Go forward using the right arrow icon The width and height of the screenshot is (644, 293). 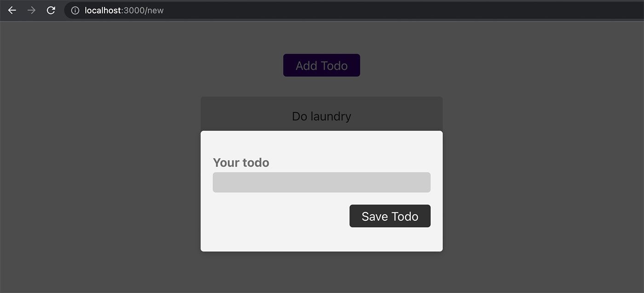[x=31, y=10]
